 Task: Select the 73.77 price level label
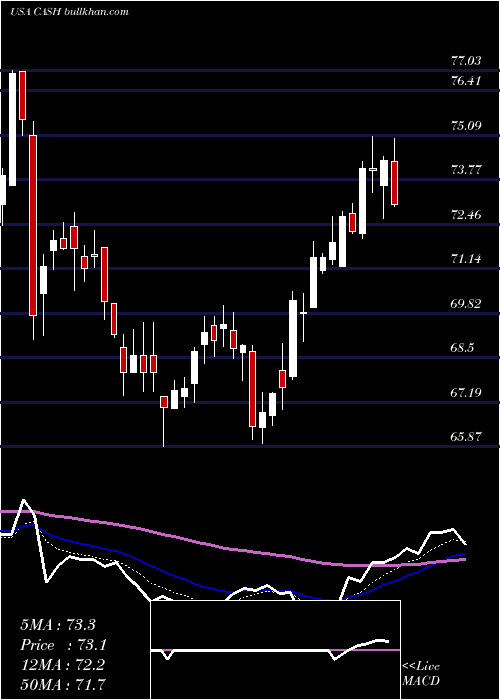coord(466,170)
